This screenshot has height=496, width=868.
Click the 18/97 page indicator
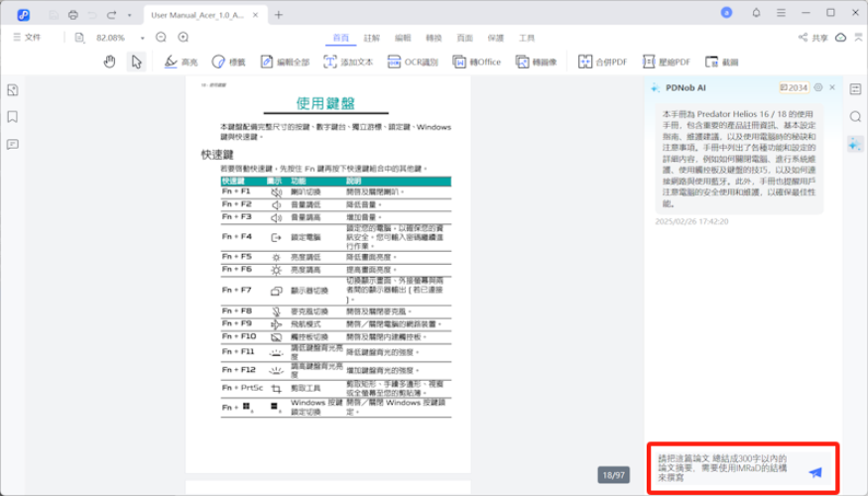pyautogui.click(x=613, y=475)
